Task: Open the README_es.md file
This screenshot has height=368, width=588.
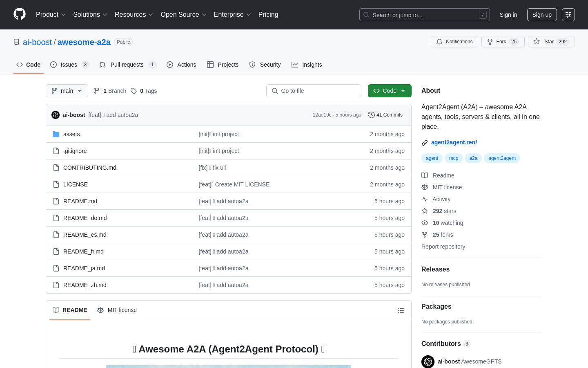Action: coord(85,235)
